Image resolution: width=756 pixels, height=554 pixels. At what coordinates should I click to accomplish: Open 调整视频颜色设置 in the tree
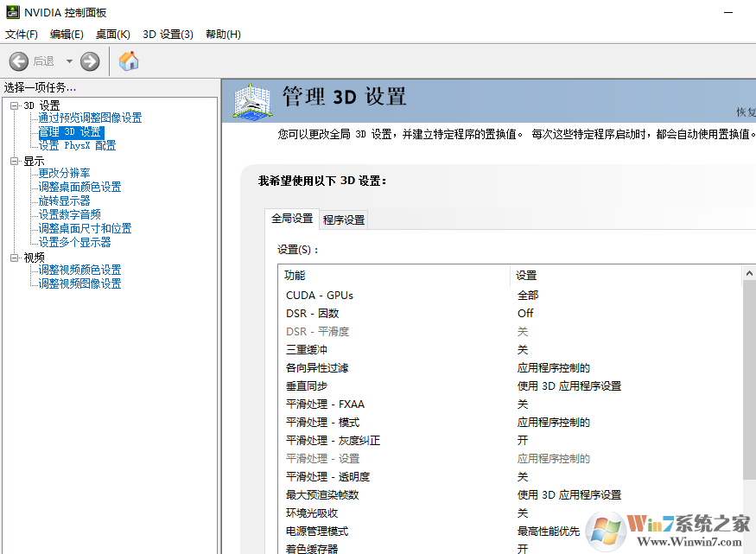(79, 270)
